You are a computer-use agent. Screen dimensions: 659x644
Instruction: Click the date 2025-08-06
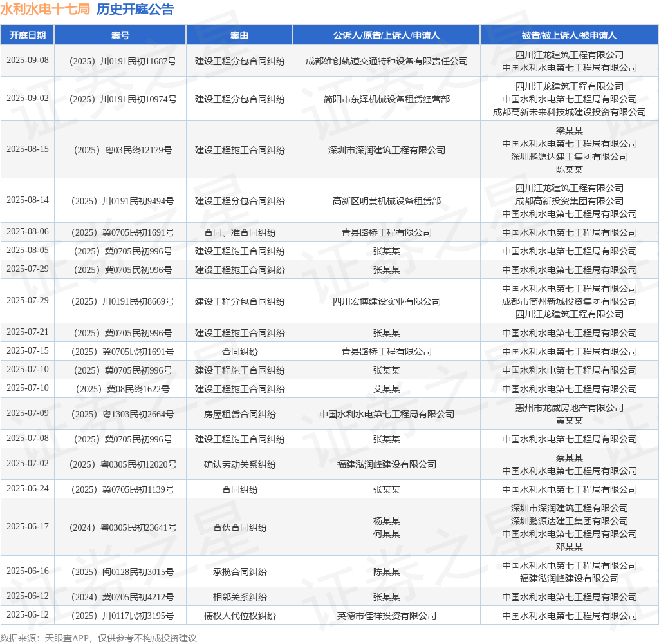(27, 231)
